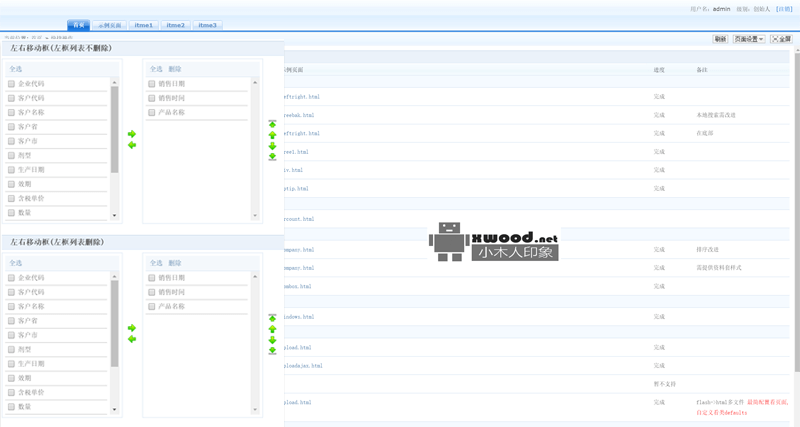800x427 pixels.
Task: Move item to bottom in 左框列表不删除 panel
Action: pyautogui.click(x=272, y=157)
